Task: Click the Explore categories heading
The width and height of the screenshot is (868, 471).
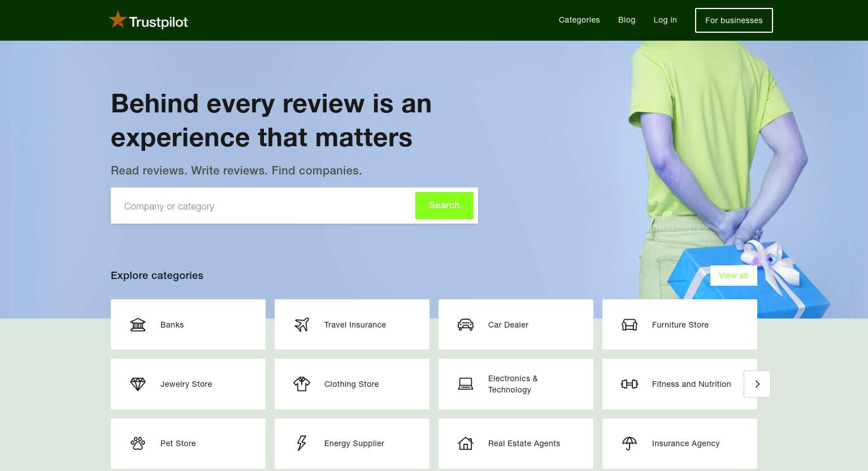Action: click(x=157, y=276)
